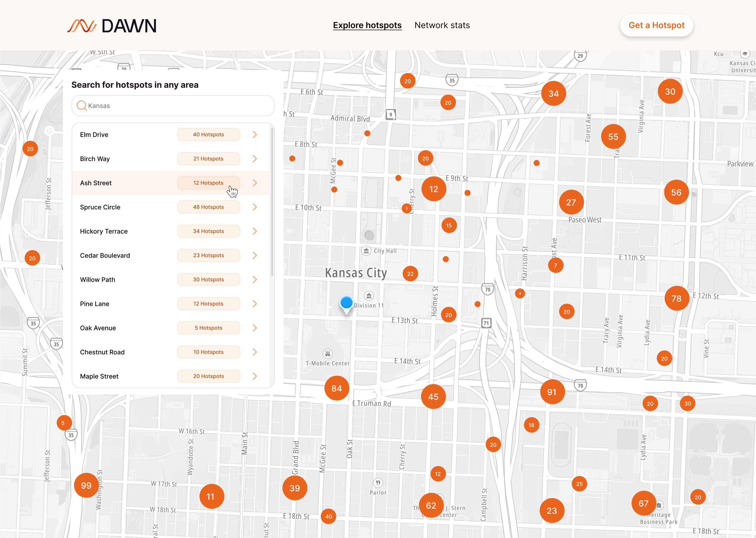Viewport: 756px width, 538px height.
Task: Click the 23 hotspot cluster marker
Action: pyautogui.click(x=552, y=510)
